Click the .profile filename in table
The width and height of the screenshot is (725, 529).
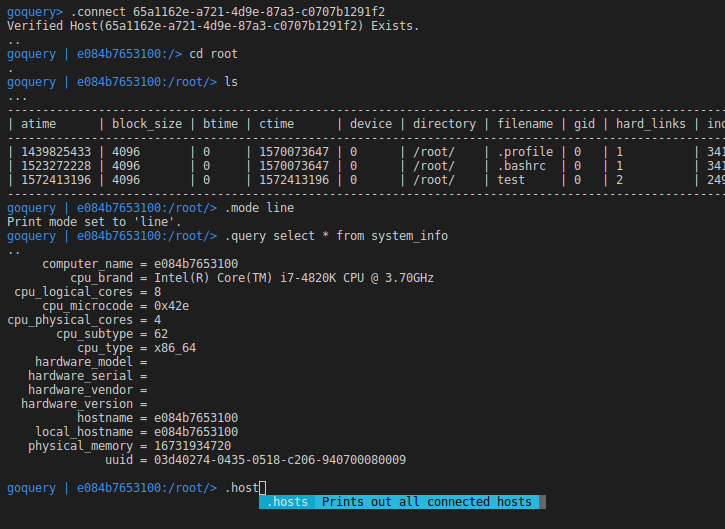point(525,152)
